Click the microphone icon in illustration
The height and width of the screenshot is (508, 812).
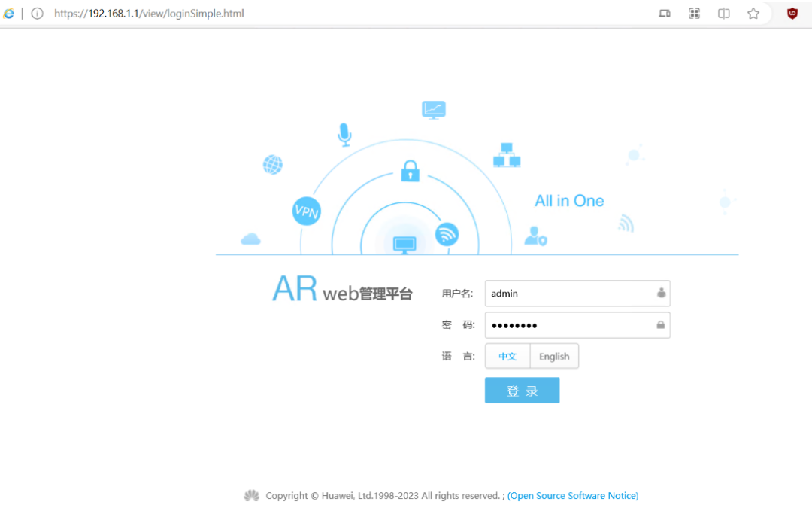[344, 134]
